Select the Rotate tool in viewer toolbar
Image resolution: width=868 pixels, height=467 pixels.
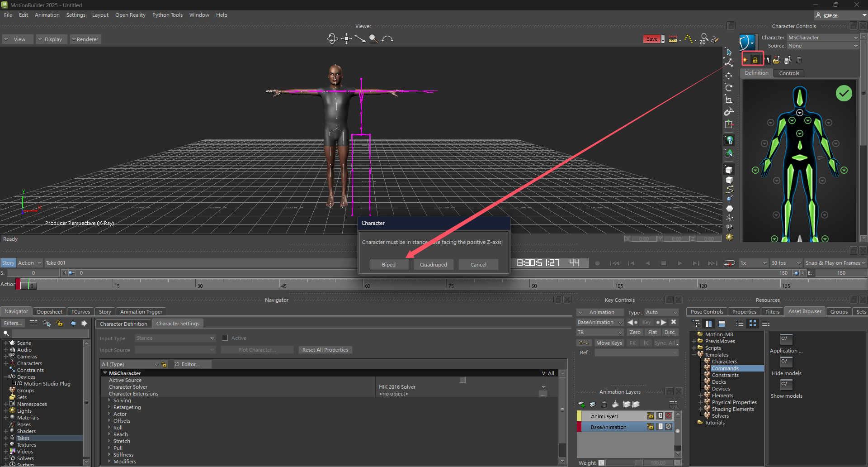pyautogui.click(x=729, y=88)
